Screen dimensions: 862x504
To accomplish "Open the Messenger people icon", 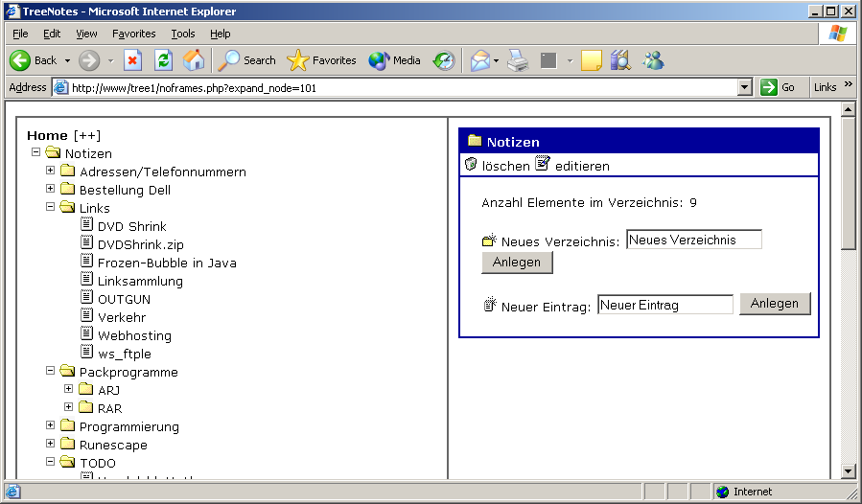I will pos(653,60).
